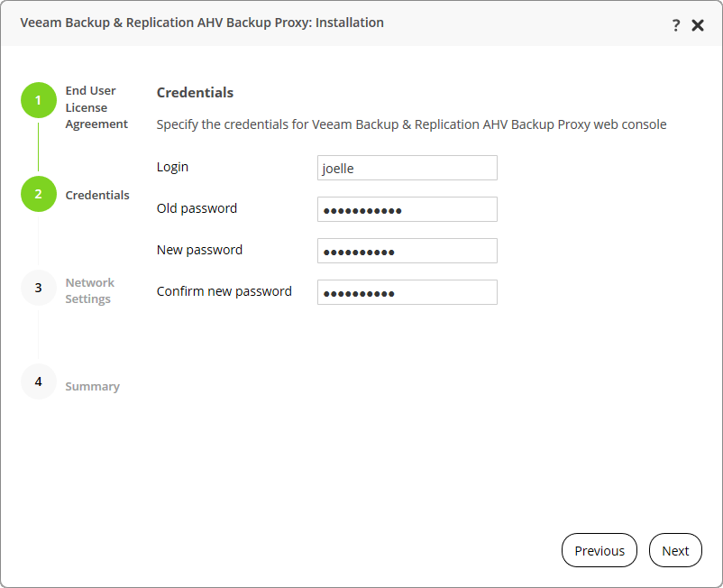The width and height of the screenshot is (723, 588).
Task: Open the help question mark icon
Action: point(676,25)
